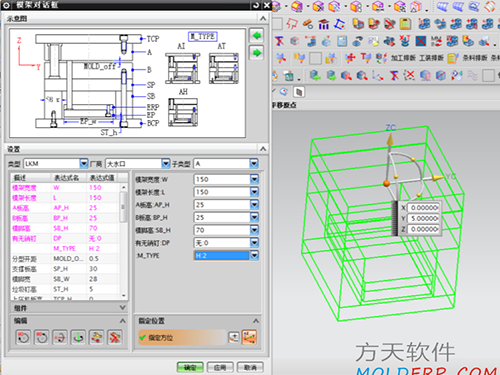This screenshot has width=500, height=375.
Task: Click the green right arrow in diagram panel
Action: click(257, 53)
